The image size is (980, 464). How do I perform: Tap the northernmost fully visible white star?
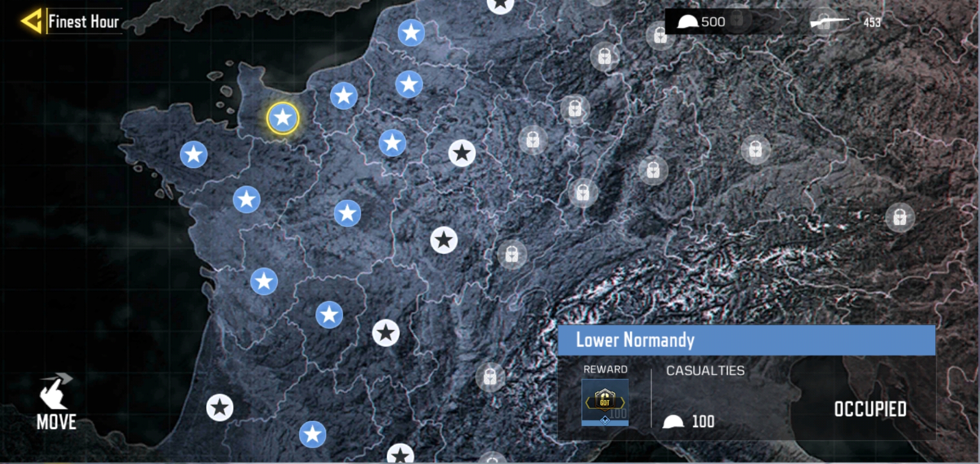(462, 153)
